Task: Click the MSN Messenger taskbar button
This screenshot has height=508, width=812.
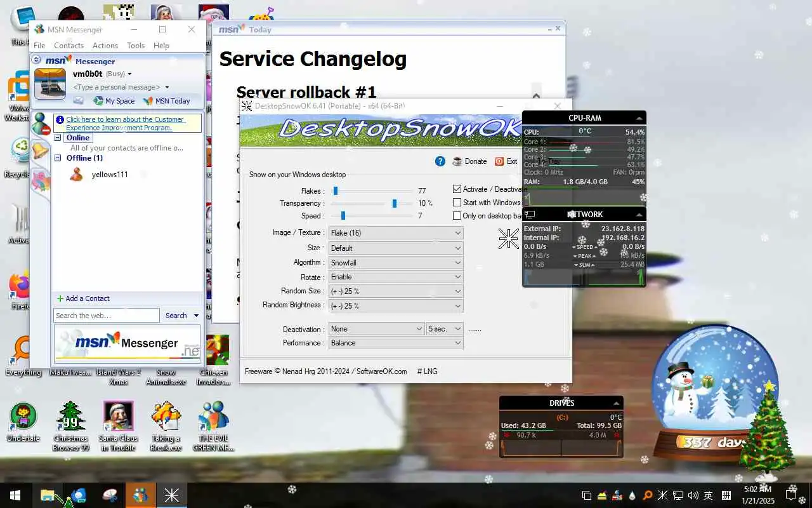Action: pyautogui.click(x=140, y=495)
